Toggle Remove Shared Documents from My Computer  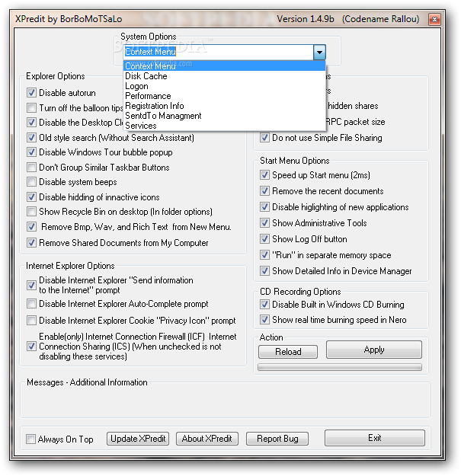[x=31, y=242]
